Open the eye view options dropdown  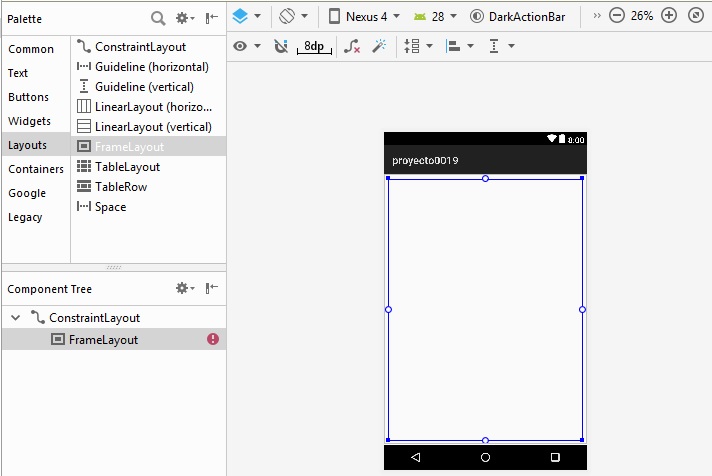click(x=247, y=46)
